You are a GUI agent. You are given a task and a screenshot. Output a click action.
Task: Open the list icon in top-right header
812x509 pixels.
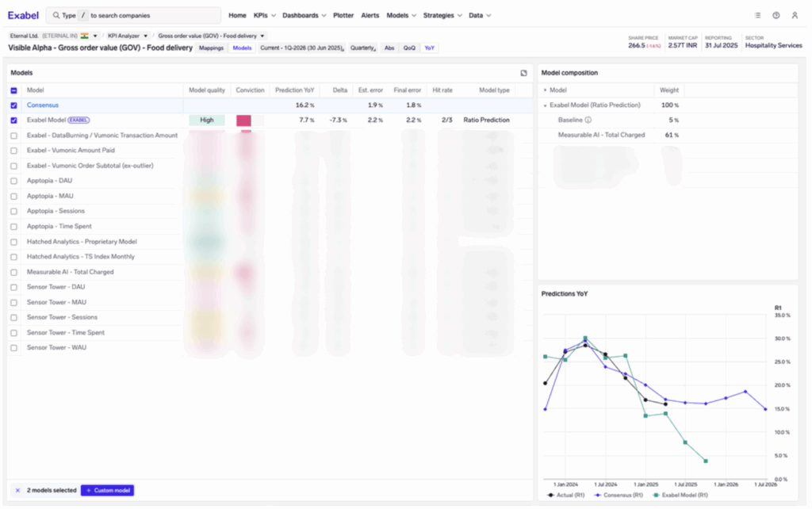coord(757,16)
